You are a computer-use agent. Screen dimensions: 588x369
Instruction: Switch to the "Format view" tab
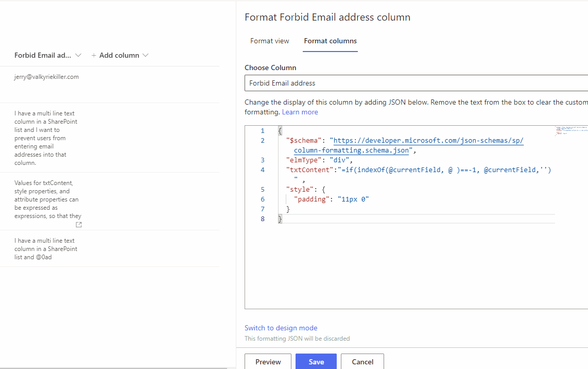pos(269,41)
